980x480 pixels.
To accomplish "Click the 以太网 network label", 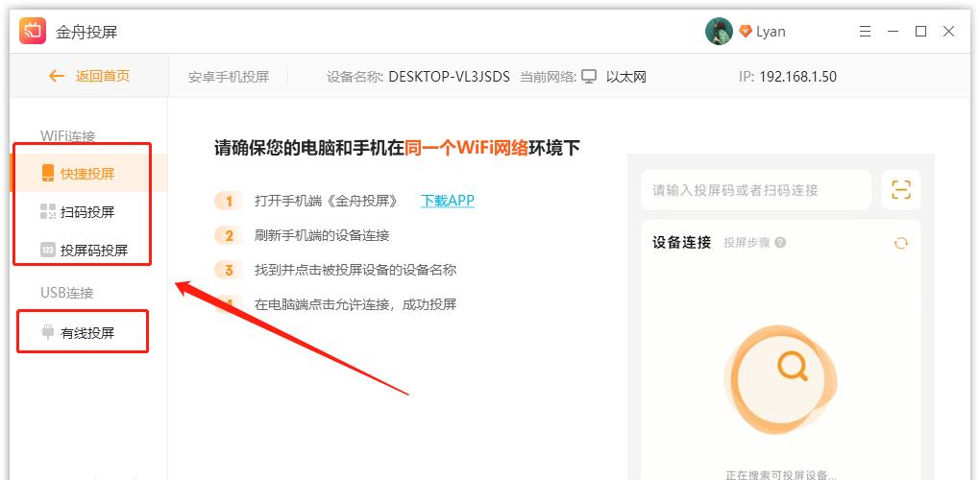I will [x=626, y=77].
